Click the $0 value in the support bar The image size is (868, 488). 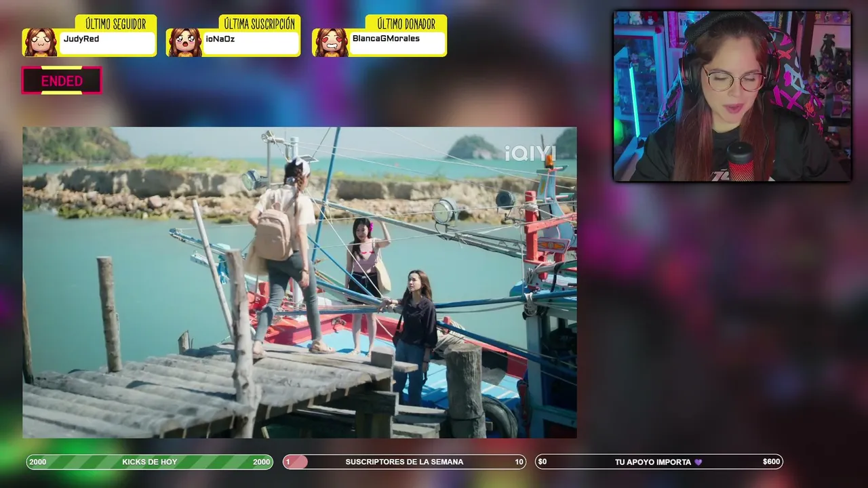coord(542,462)
